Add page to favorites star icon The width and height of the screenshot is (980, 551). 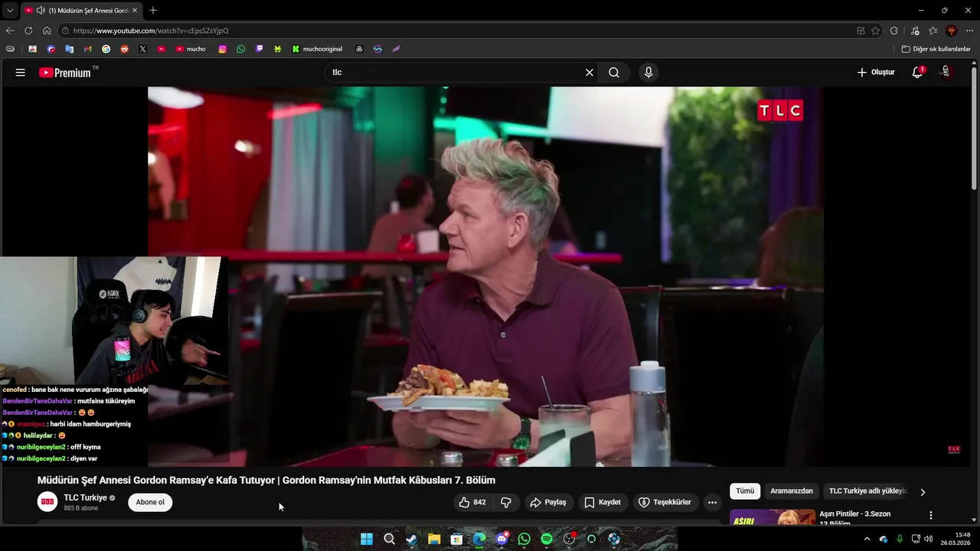click(x=876, y=31)
